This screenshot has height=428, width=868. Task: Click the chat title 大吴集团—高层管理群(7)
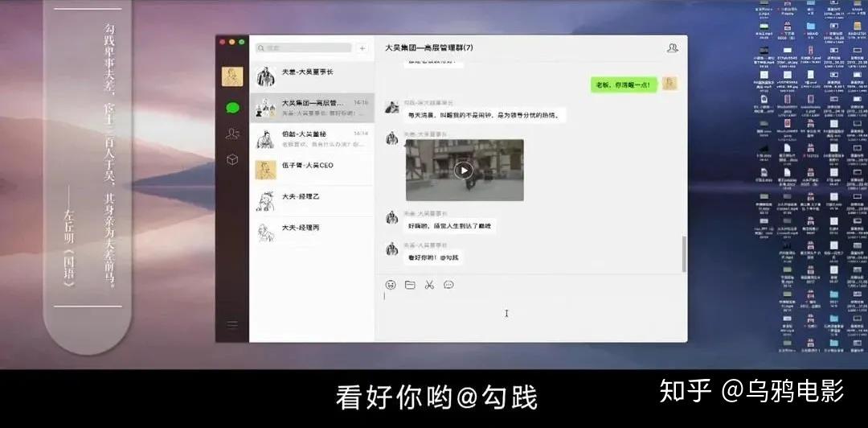pyautogui.click(x=429, y=48)
